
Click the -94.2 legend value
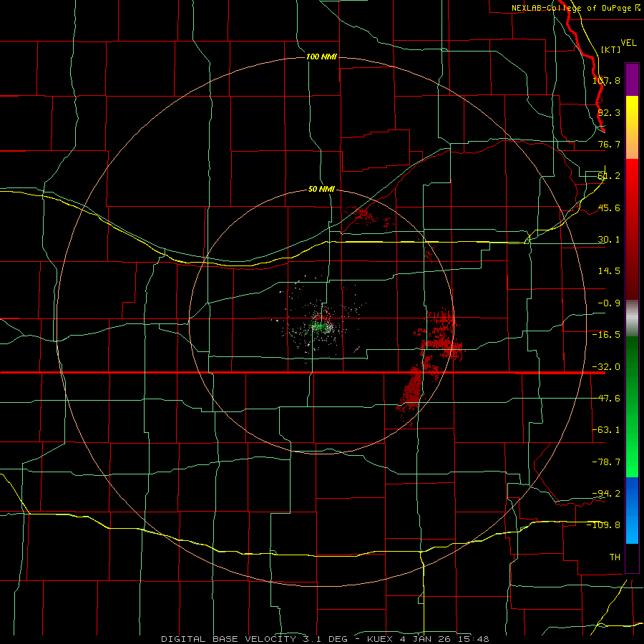point(606,493)
